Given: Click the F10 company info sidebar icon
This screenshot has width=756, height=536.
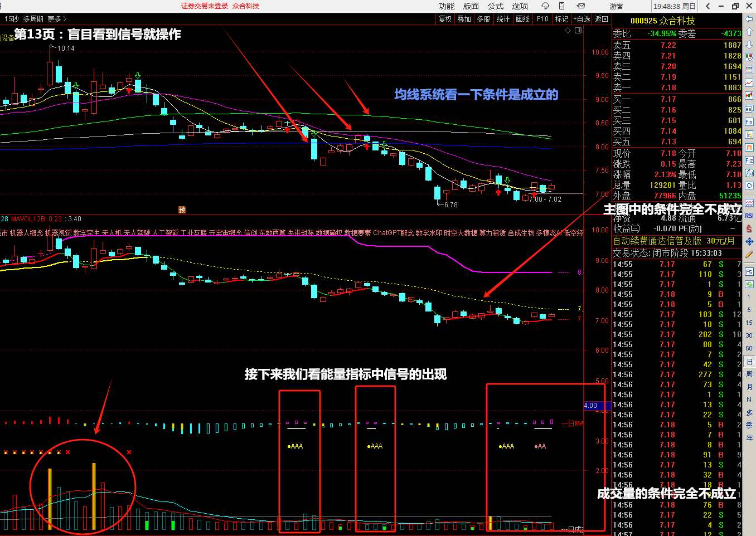Looking at the screenshot, I should coord(749,121).
